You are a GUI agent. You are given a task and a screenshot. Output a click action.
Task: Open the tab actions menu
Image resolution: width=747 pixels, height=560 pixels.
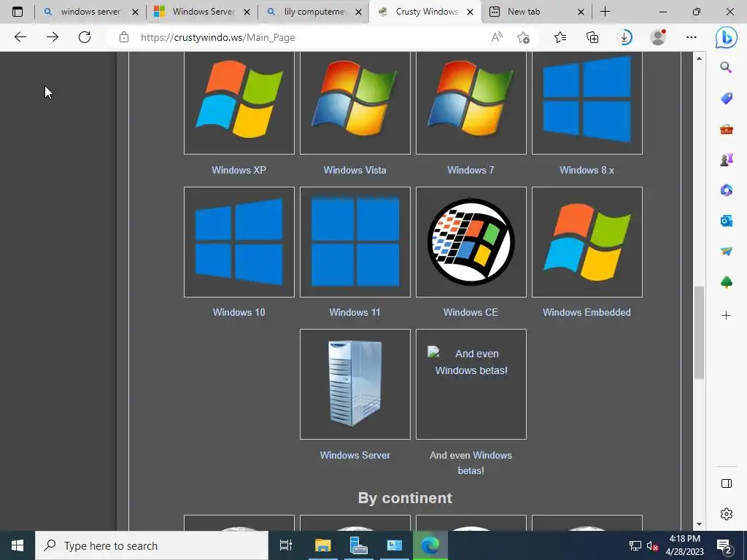(18, 12)
